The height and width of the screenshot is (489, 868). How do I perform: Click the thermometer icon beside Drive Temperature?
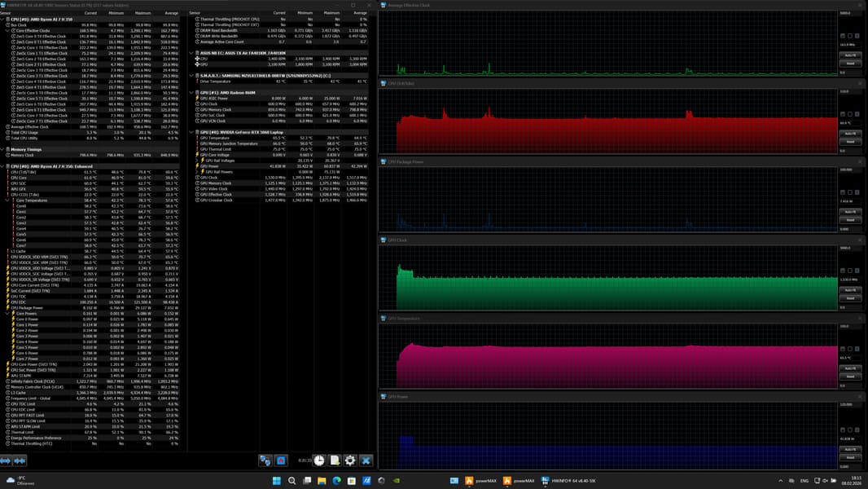197,81
